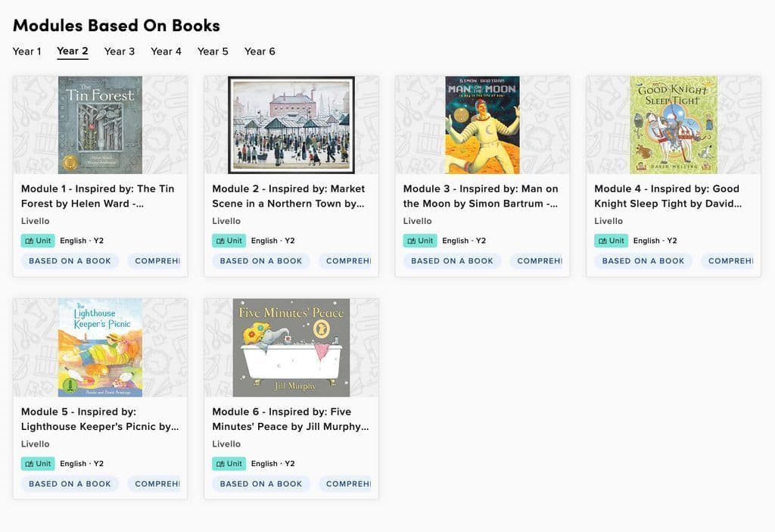The height and width of the screenshot is (532, 775).
Task: Click the Module 1 Tin Forest title link
Action: click(98, 196)
